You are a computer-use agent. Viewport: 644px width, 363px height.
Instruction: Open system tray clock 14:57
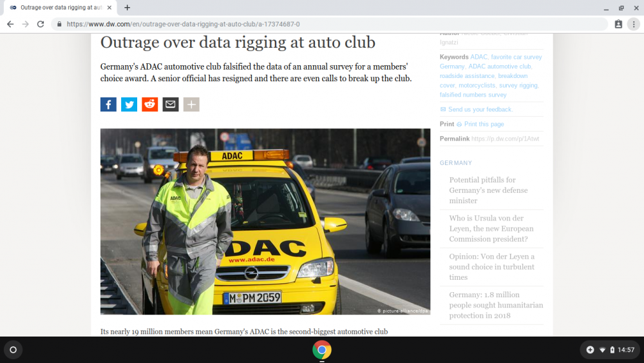tap(626, 350)
